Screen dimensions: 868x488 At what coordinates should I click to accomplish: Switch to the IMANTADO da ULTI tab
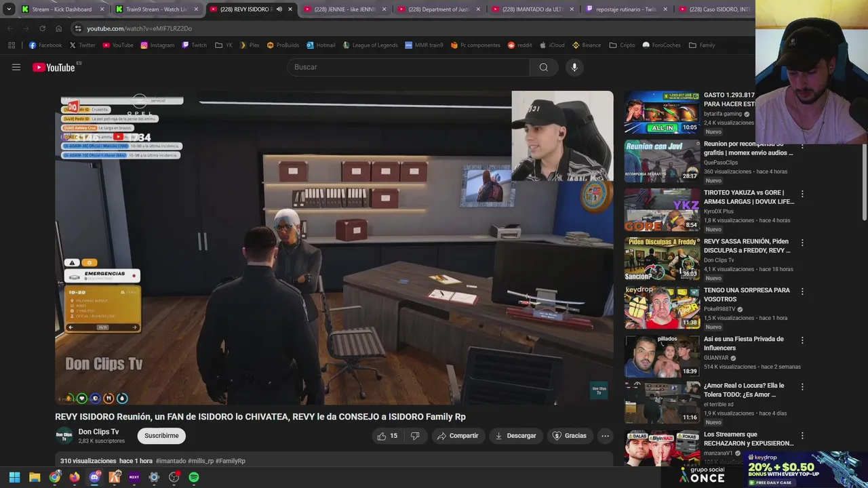coord(532,9)
